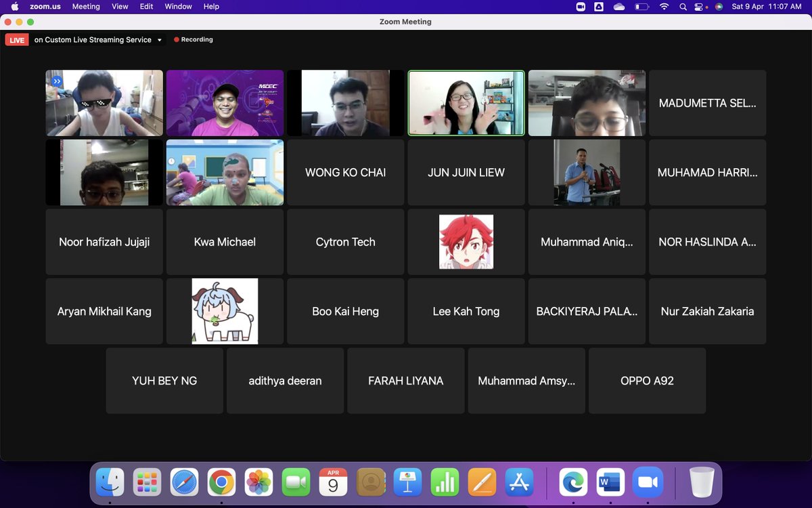The width and height of the screenshot is (812, 508).
Task: Open the Wi-Fi menu
Action: point(664,6)
